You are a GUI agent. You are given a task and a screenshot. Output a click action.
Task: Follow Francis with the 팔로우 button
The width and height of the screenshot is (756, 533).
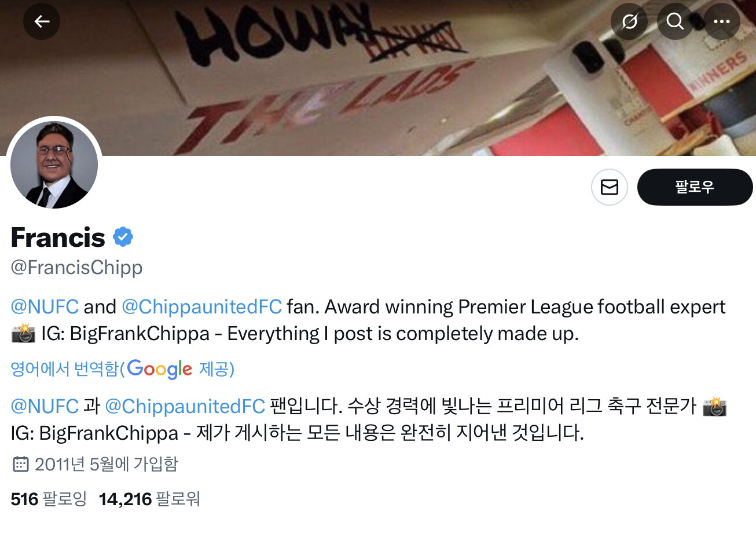click(695, 187)
